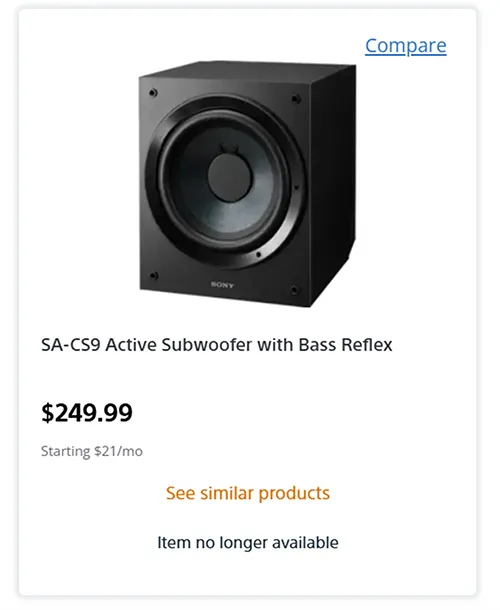Click the top-left screw on the speaker panel
This screenshot has width=500, height=610.
153,93
